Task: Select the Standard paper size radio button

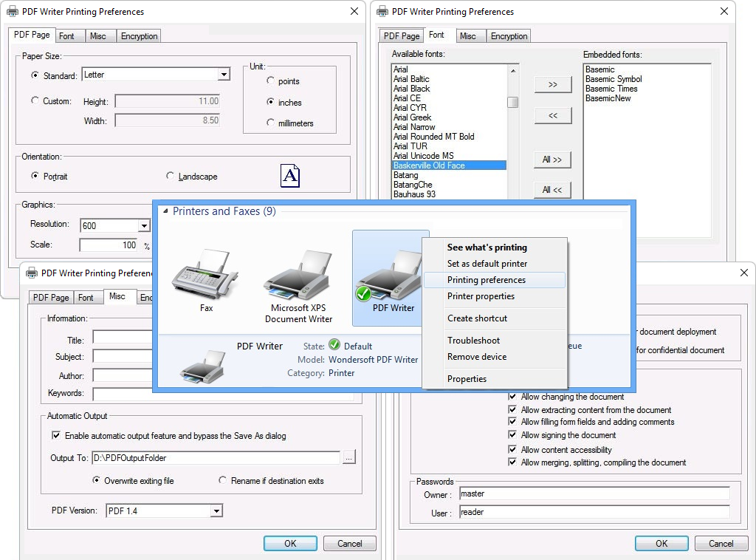Action: point(35,75)
